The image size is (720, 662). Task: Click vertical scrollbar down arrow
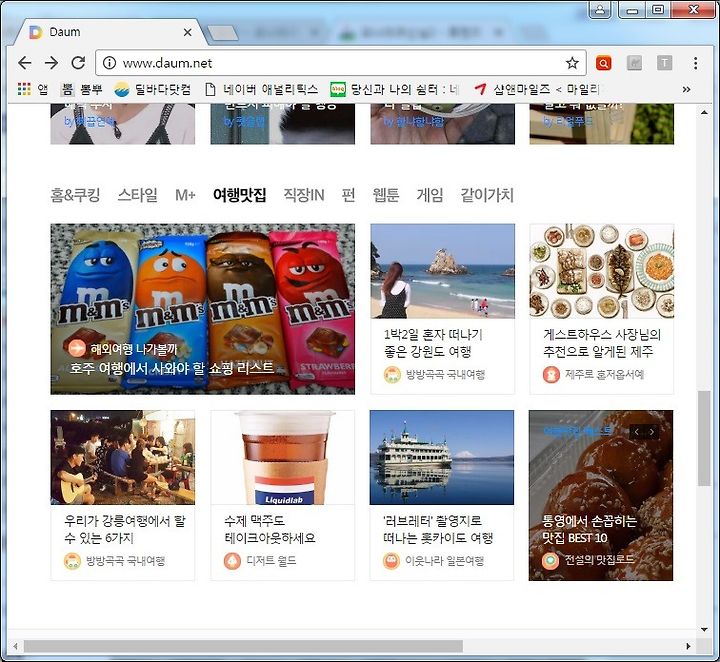pos(704,629)
